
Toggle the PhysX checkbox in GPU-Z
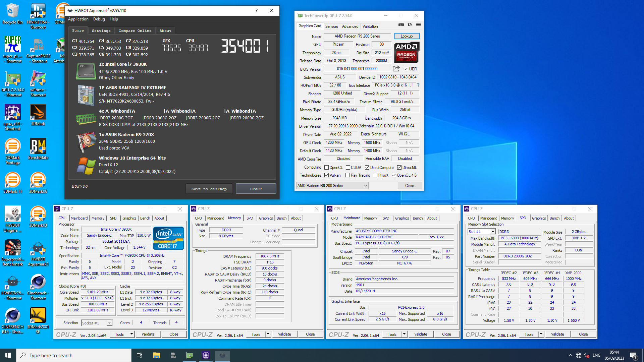point(375,175)
